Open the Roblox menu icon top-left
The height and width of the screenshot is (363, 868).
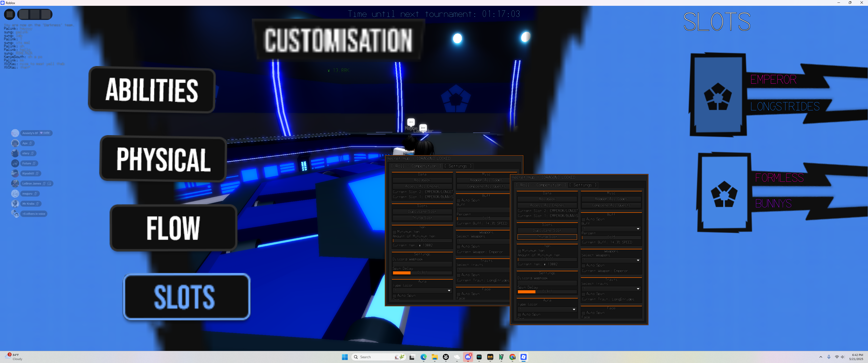9,14
